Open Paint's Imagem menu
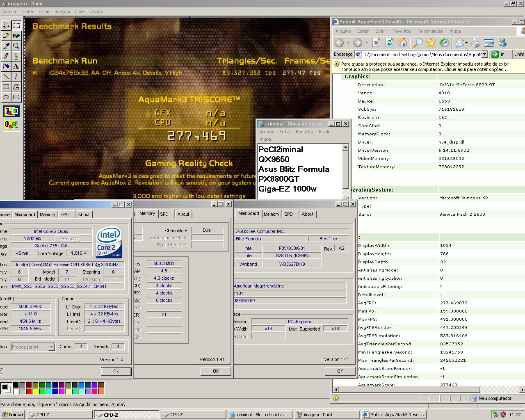The image size is (525, 420). click(62, 11)
